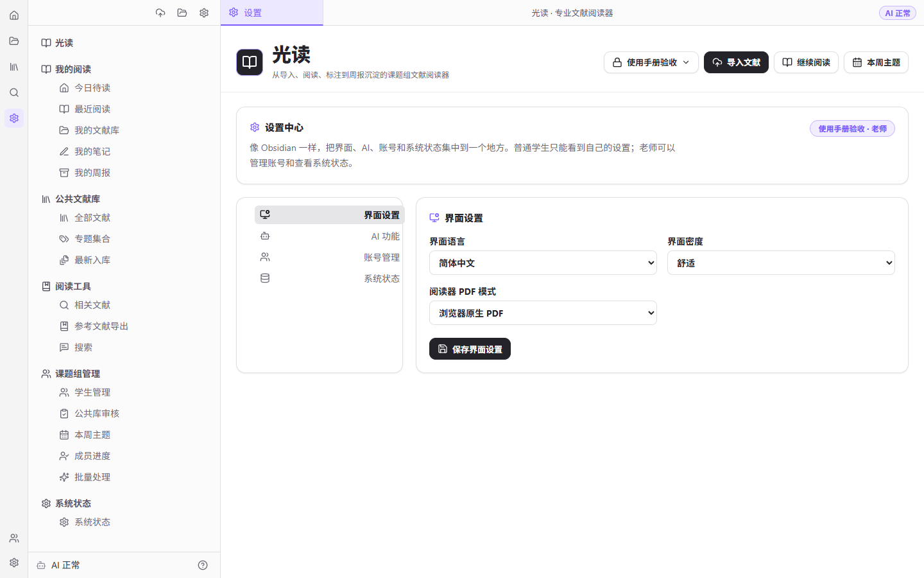Select AI 功能 in settings menu
The width and height of the screenshot is (924, 578).
tap(329, 236)
